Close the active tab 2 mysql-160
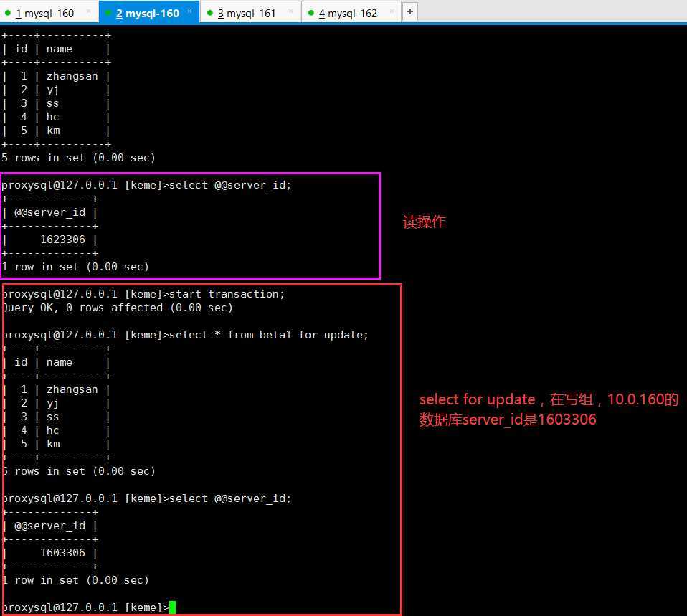Viewport: 687px width, 616px height. (190, 11)
